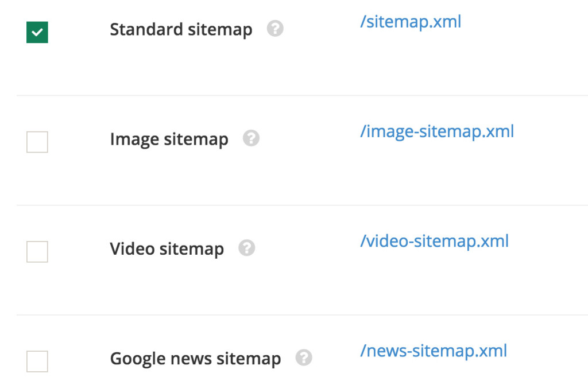This screenshot has height=385, width=588.
Task: Open Google news sitemap help icon
Action: (304, 357)
